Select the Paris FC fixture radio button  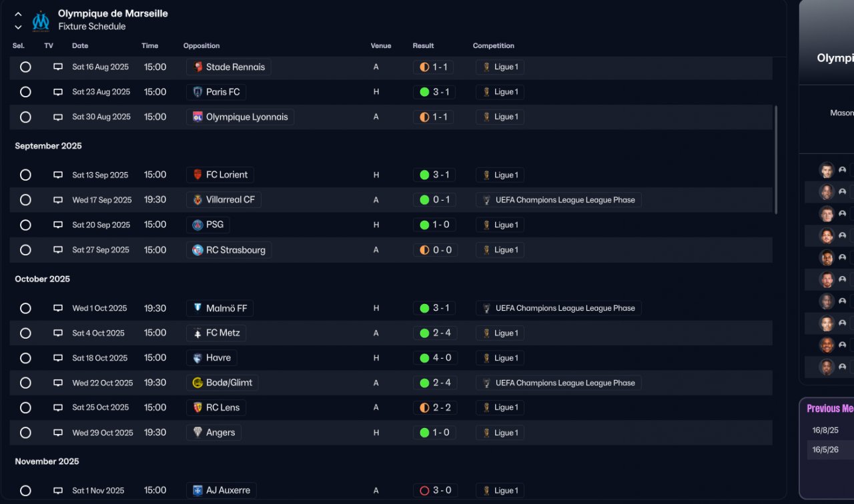point(25,92)
